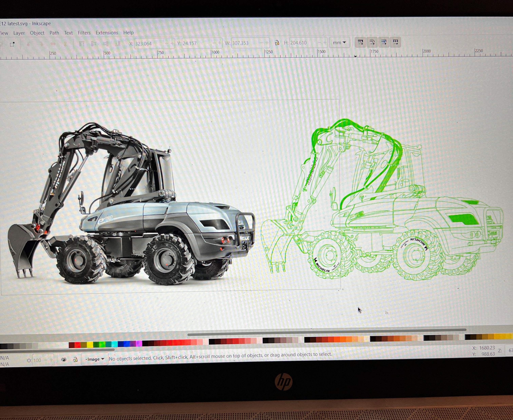Screen dimensions: 513x420
Task: Click the stroke N/A indicator
Action: click(5, 364)
